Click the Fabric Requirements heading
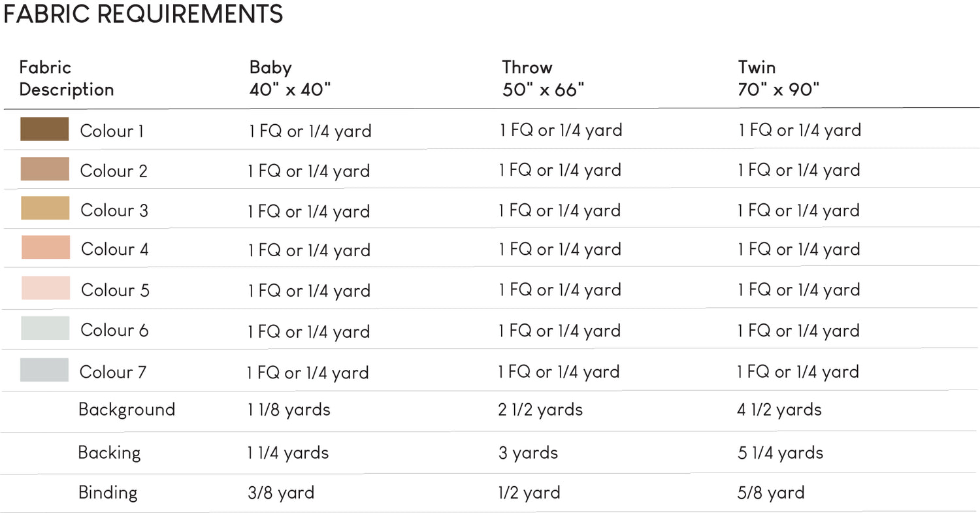Screen dimensions: 980x513 [143, 14]
